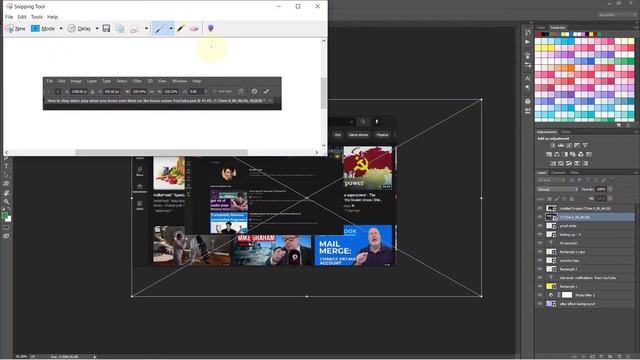Image resolution: width=640 pixels, height=360 pixels.
Task: Select the Highlighter tool in Snipping Tool
Action: pyautogui.click(x=181, y=28)
